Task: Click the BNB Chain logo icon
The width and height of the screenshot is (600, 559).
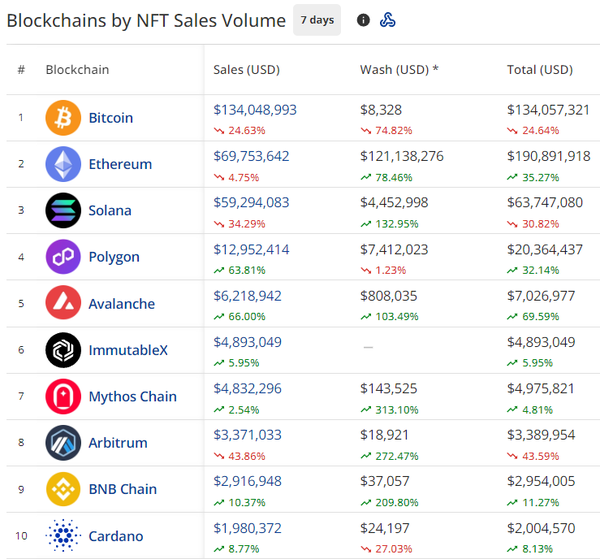Action: point(63,489)
